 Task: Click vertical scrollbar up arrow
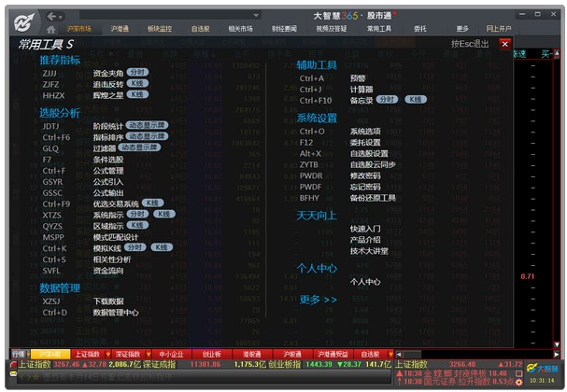[x=557, y=53]
